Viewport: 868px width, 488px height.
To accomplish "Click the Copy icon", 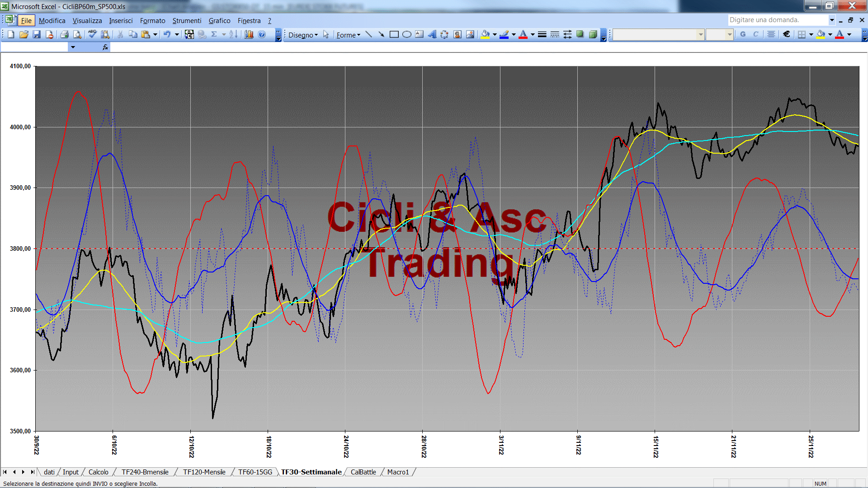I will pos(133,34).
